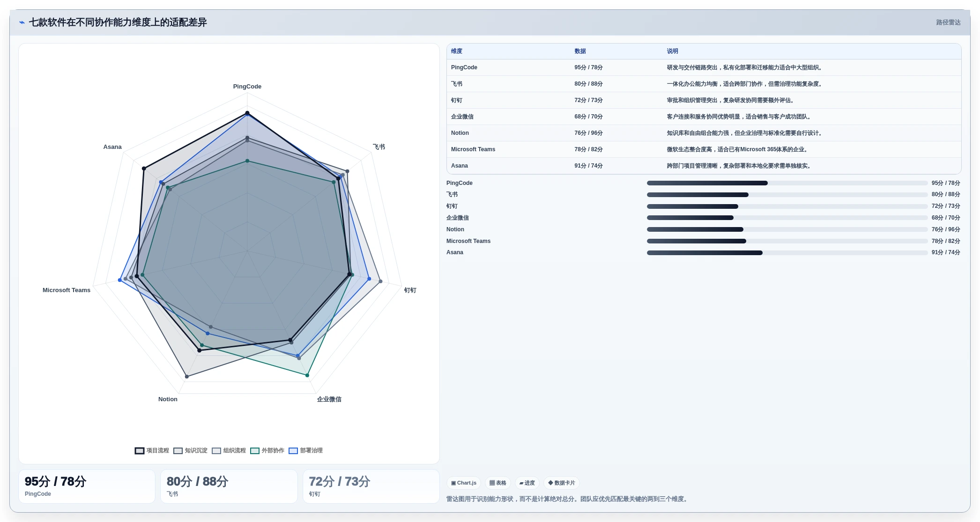Toggle the 知识沉淀 legend swatch
The height and width of the screenshot is (522, 980).
[178, 451]
